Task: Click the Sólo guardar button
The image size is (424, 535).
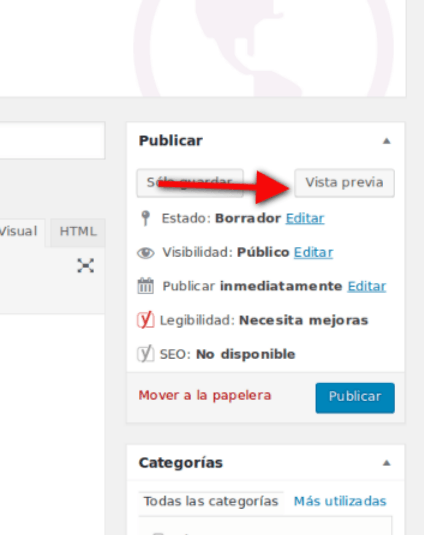Action: point(190,183)
